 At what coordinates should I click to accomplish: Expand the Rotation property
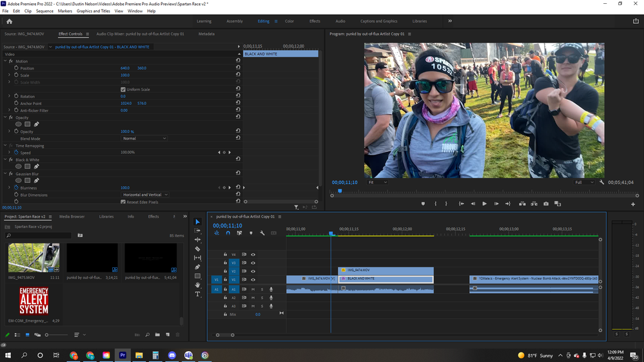pyautogui.click(x=9, y=97)
